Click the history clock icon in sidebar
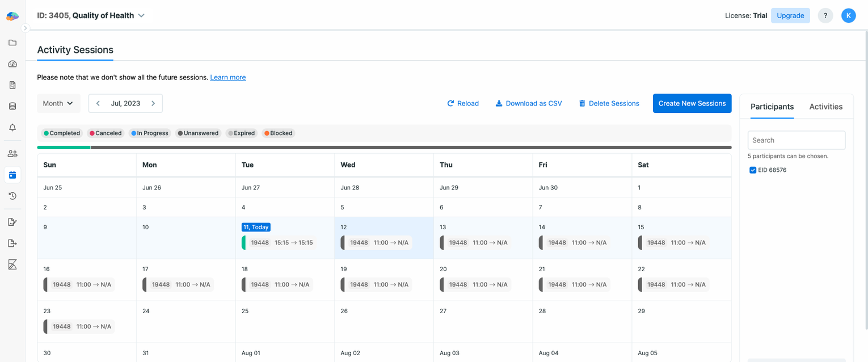The height and width of the screenshot is (362, 868). pyautogui.click(x=12, y=196)
